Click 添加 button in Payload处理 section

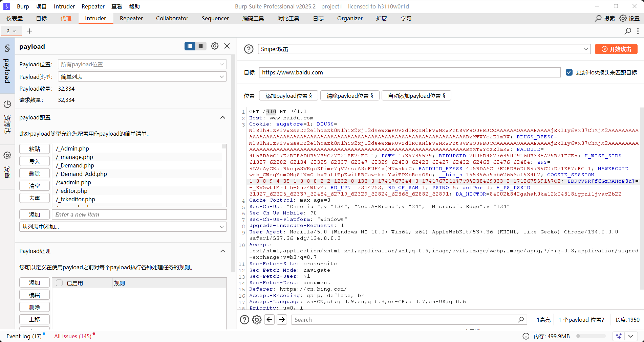pos(35,283)
